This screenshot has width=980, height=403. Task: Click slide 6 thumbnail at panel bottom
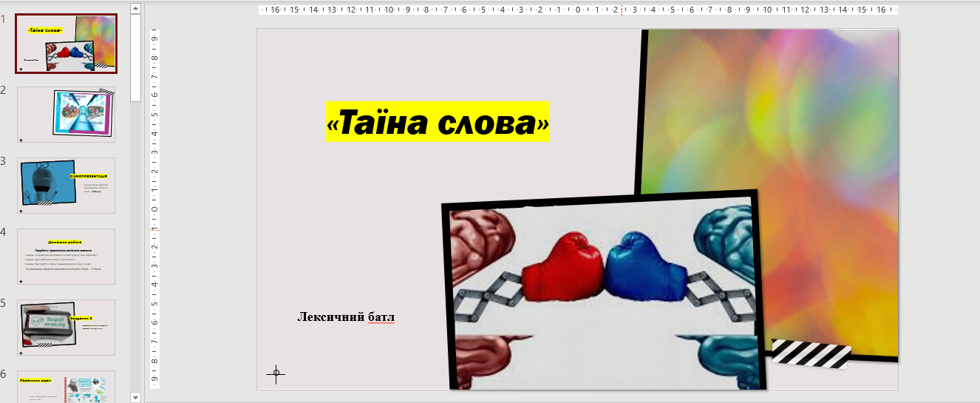point(66,386)
